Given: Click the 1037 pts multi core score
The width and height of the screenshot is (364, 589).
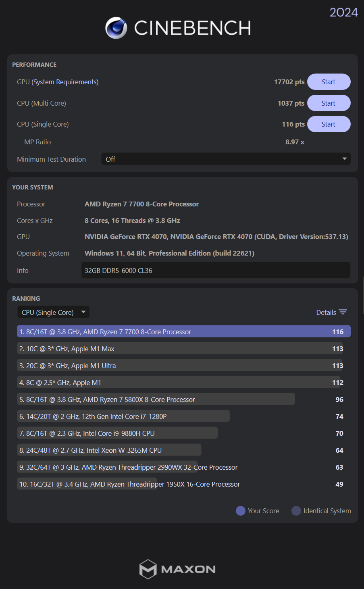Looking at the screenshot, I should [291, 103].
